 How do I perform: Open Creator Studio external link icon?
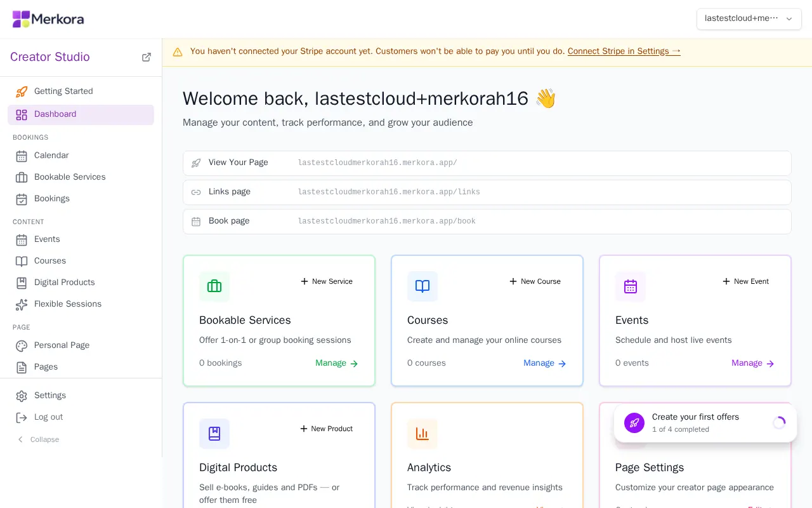147,57
